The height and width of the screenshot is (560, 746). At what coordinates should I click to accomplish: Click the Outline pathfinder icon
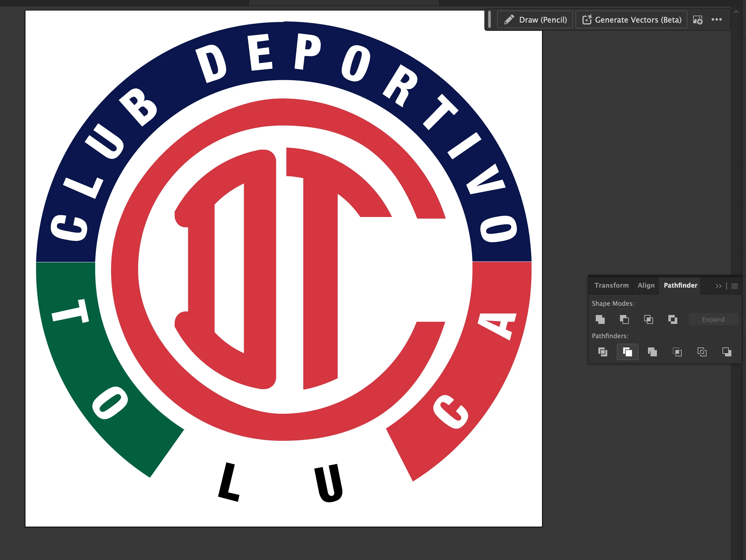click(x=702, y=352)
